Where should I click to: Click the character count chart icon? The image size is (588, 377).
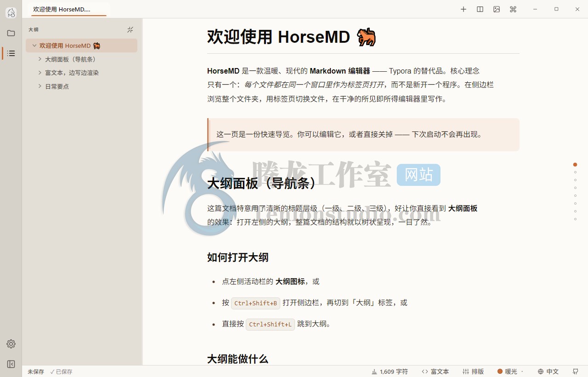374,371
